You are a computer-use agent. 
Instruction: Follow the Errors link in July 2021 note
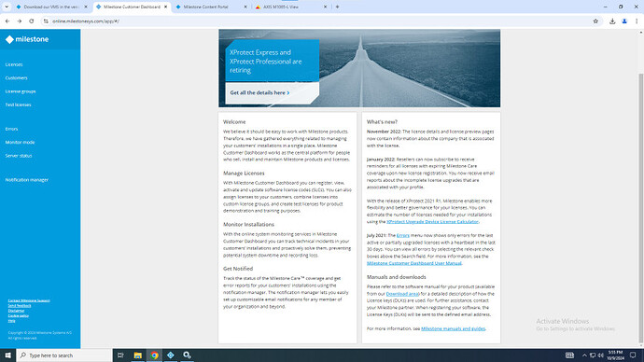coord(403,236)
